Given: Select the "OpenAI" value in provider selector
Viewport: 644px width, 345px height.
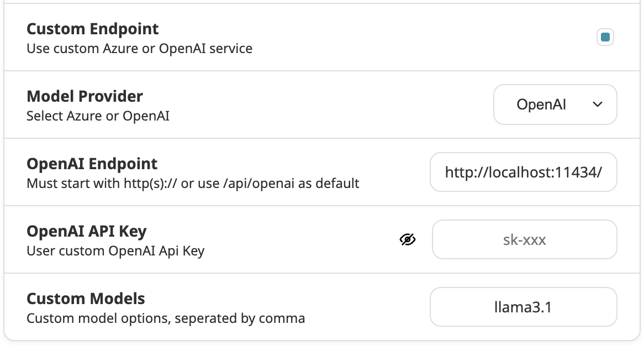Looking at the screenshot, I should point(541,104).
